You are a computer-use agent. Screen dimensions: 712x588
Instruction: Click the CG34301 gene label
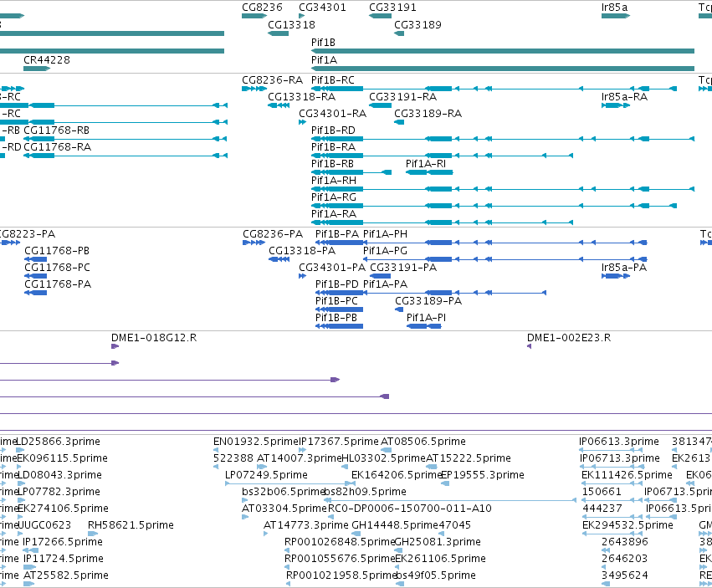(x=322, y=8)
